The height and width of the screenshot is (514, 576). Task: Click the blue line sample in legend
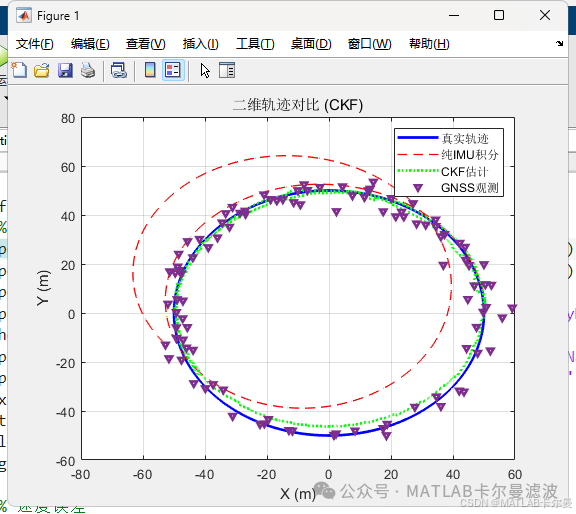(x=418, y=138)
